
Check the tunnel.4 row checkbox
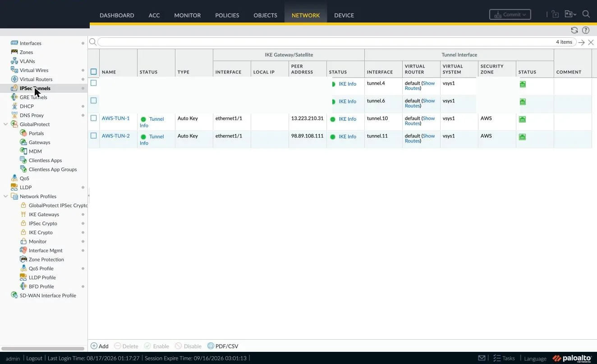94,83
